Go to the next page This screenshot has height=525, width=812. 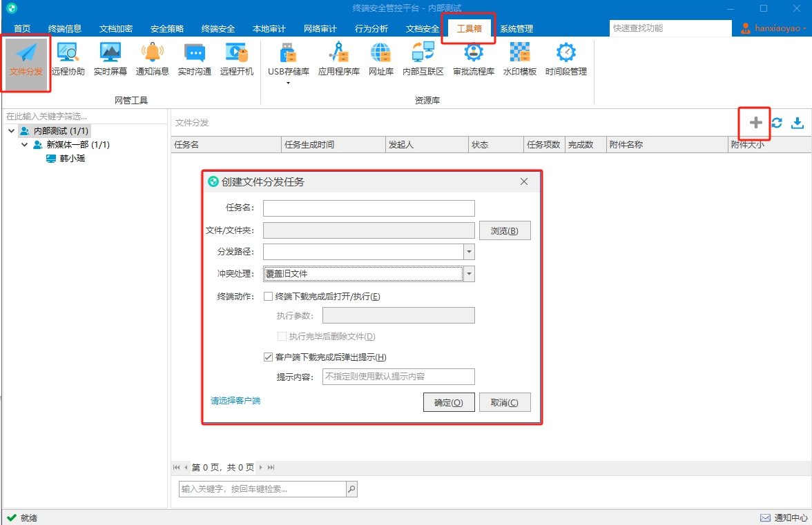click(x=260, y=467)
